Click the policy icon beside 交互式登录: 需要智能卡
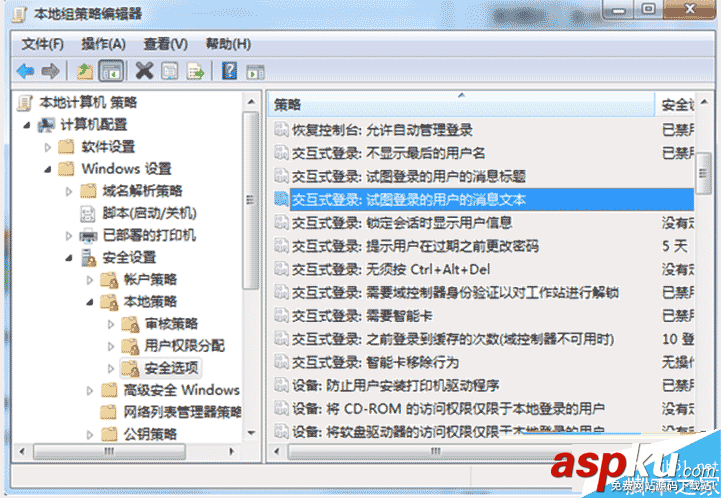This screenshot has height=498, width=721. pos(281,315)
